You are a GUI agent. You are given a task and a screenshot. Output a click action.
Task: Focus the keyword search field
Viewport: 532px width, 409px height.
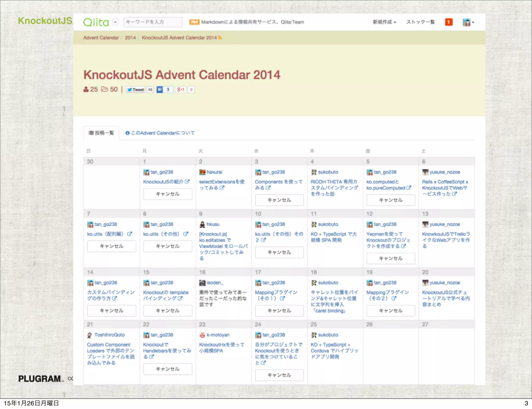pos(153,22)
